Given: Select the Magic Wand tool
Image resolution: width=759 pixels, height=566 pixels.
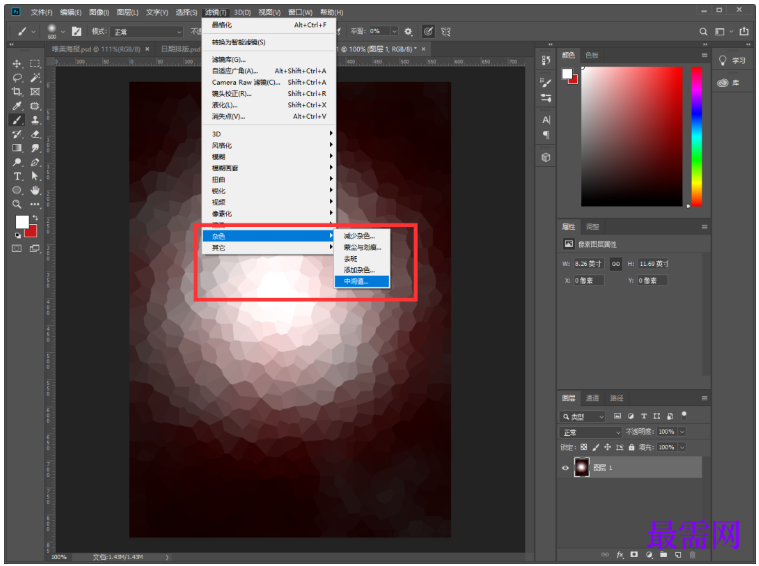Looking at the screenshot, I should pos(35,77).
